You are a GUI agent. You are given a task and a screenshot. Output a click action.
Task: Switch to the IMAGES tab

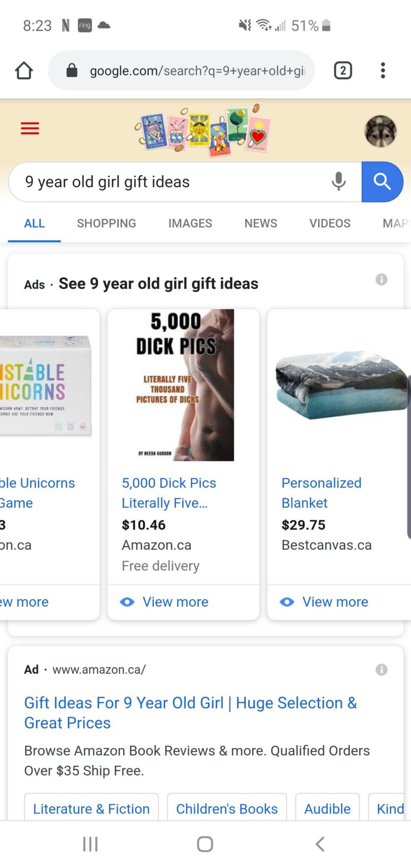190,223
